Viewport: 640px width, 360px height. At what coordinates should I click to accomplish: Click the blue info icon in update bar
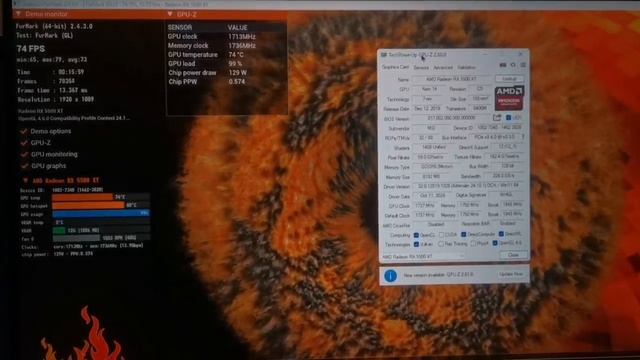(x=390, y=276)
